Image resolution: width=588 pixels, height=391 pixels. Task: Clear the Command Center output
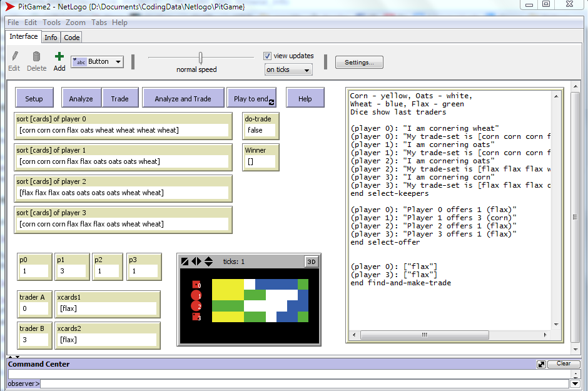coord(563,364)
